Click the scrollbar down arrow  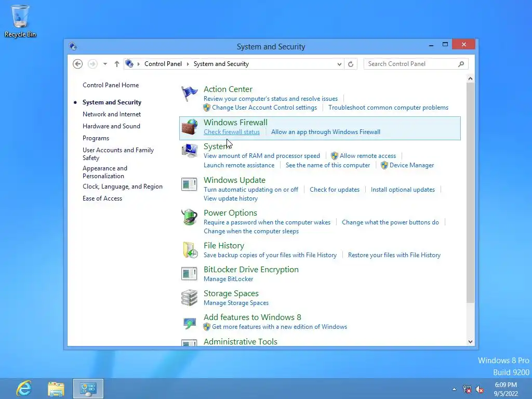(470, 342)
